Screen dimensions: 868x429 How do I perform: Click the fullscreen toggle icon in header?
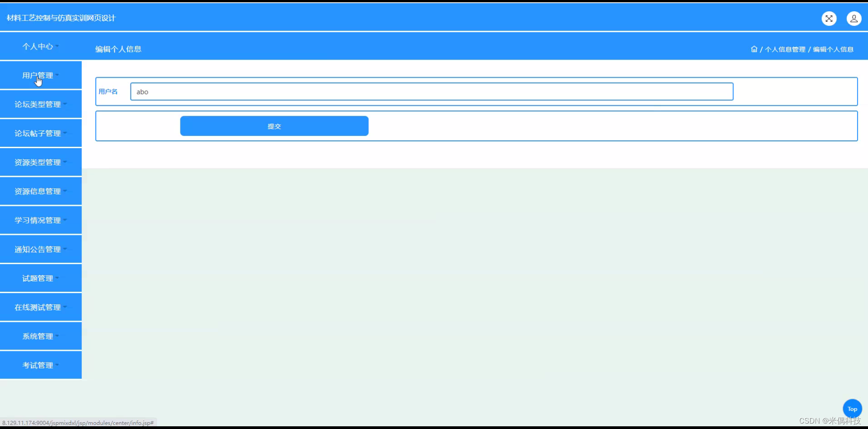coord(829,19)
